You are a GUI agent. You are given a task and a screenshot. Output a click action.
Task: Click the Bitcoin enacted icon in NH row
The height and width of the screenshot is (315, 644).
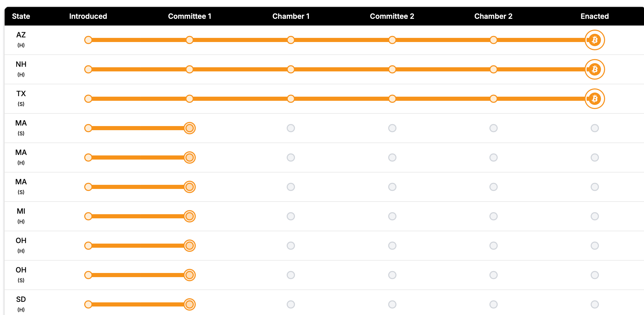pos(594,69)
